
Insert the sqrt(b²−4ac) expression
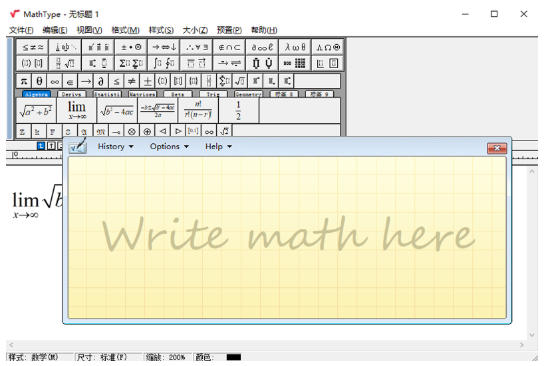(x=117, y=110)
